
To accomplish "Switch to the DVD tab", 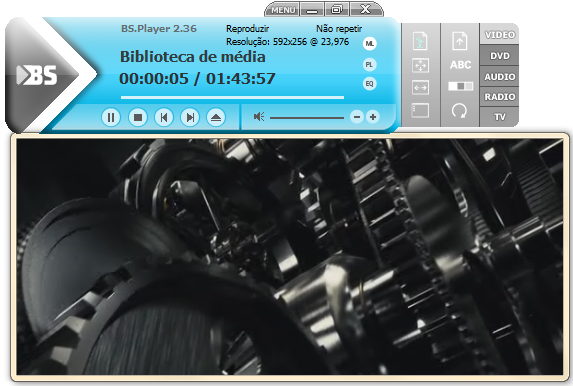I will pos(500,56).
